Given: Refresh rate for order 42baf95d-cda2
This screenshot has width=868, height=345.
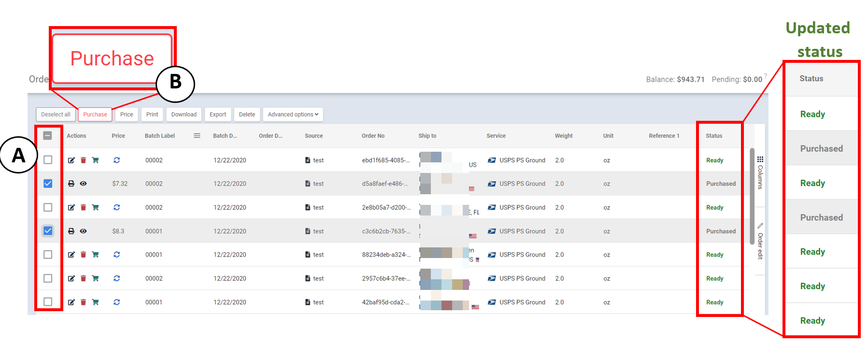Looking at the screenshot, I should (x=116, y=302).
